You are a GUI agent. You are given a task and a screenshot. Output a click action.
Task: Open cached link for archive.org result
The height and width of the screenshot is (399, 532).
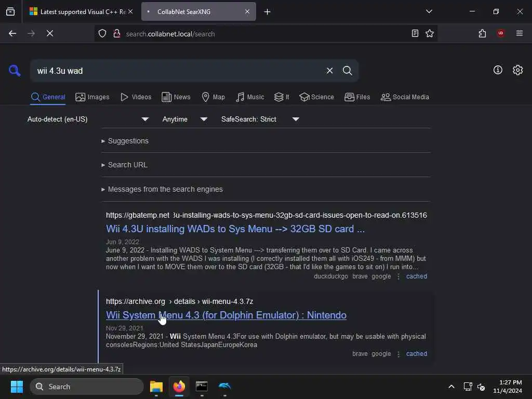pyautogui.click(x=416, y=353)
